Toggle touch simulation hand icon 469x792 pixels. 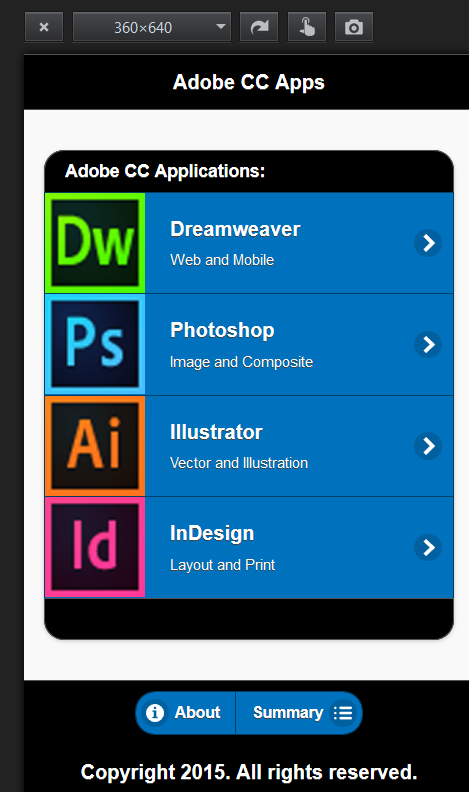tap(306, 27)
